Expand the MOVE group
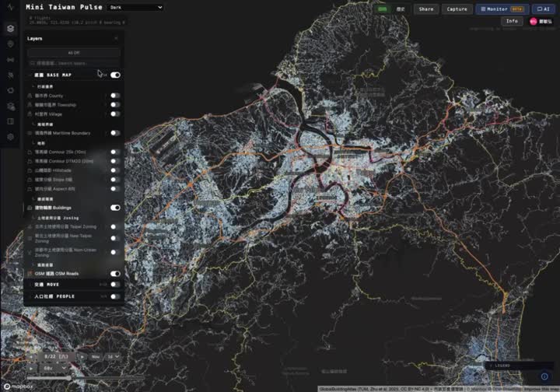Image resolution: width=560 pixels, height=392 pixels. [31, 285]
